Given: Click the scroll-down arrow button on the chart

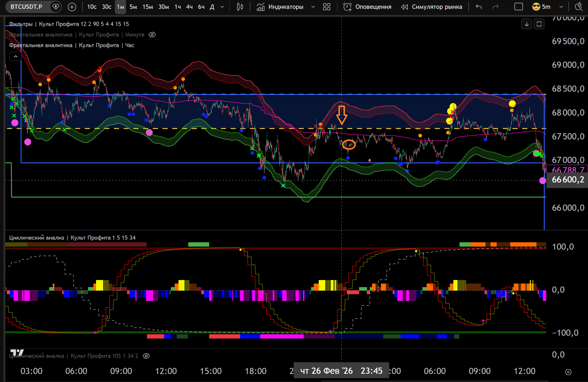Looking at the screenshot, I should click(x=526, y=24).
